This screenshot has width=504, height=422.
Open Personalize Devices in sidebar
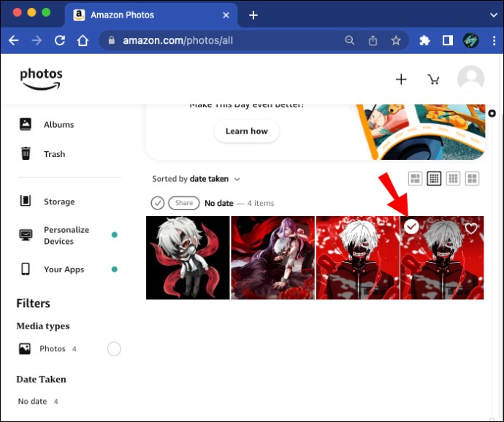(x=68, y=235)
